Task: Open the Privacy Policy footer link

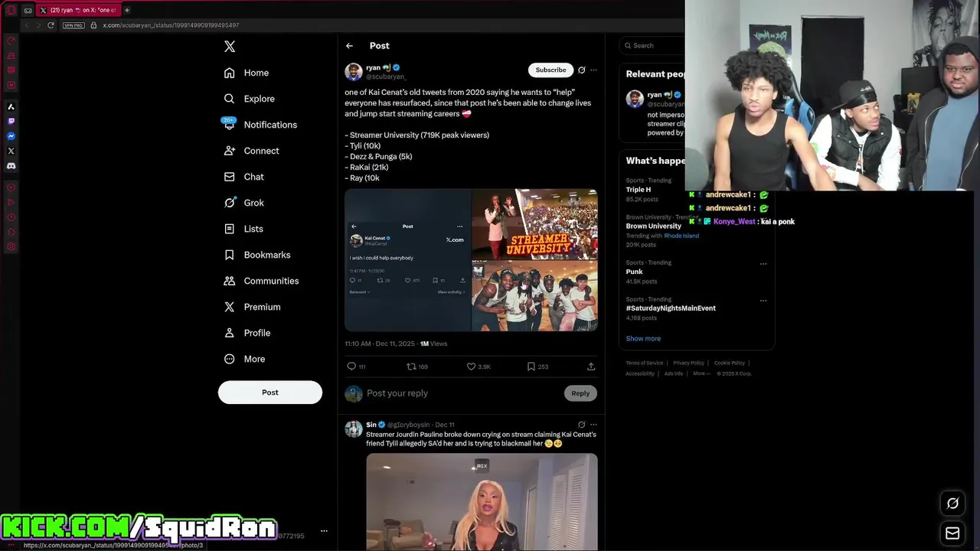Action: [688, 363]
